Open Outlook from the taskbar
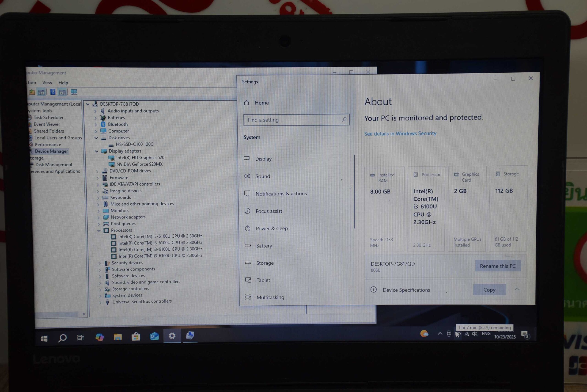Screen dimensions: 587x392 pos(154,337)
